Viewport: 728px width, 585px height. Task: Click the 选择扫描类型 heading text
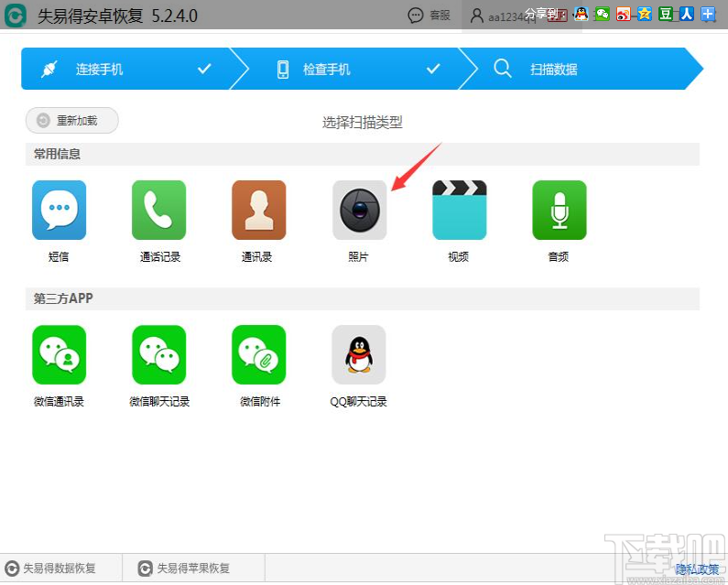[362, 123]
